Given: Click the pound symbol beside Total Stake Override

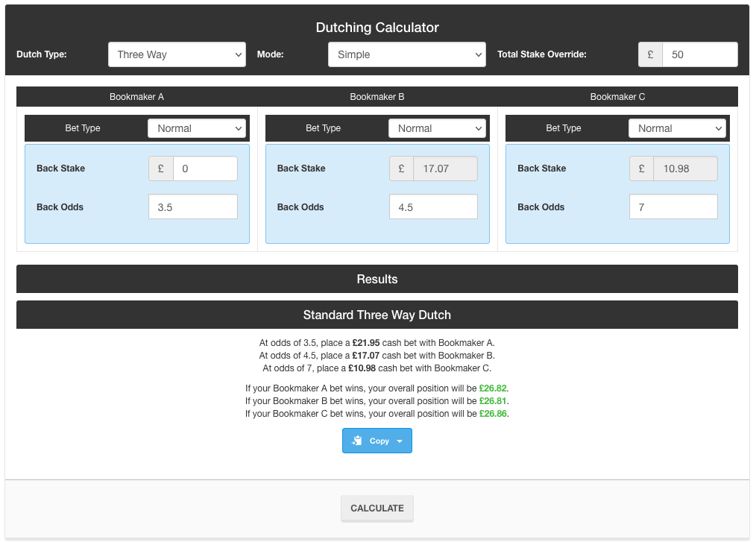Looking at the screenshot, I should (650, 54).
